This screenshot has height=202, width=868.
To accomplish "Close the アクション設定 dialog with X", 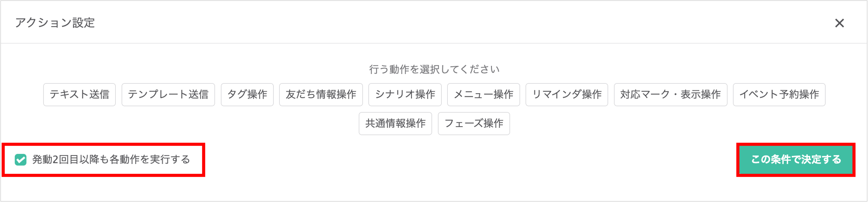I will point(839,23).
